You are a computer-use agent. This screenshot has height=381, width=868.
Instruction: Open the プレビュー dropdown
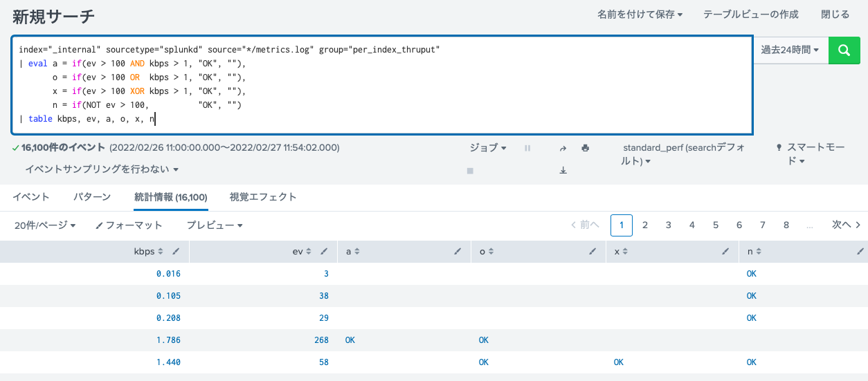(x=215, y=225)
